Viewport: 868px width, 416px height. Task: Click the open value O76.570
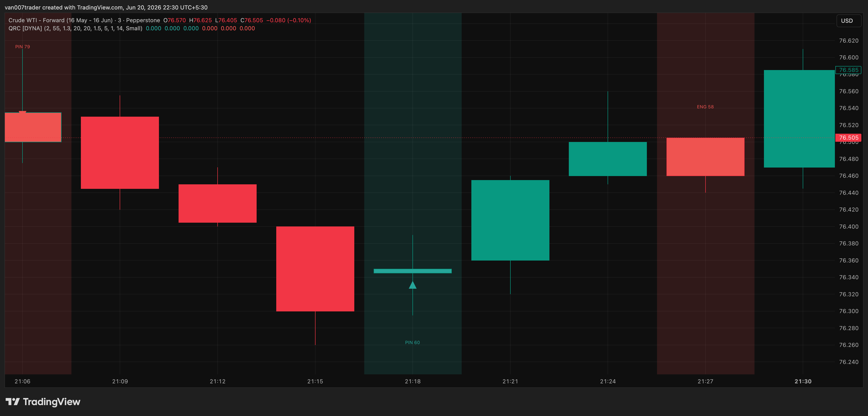[x=175, y=20]
